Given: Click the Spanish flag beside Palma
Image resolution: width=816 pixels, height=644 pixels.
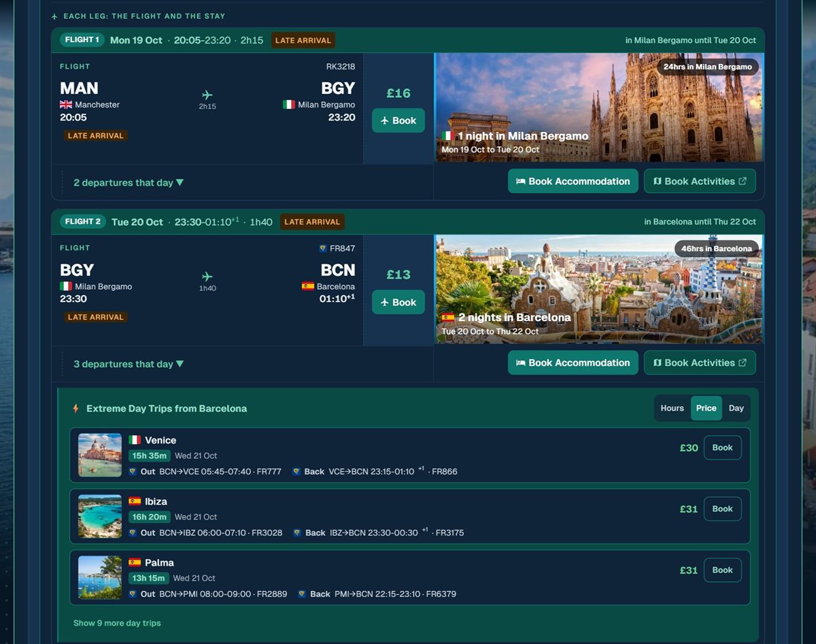Looking at the screenshot, I should (x=135, y=562).
